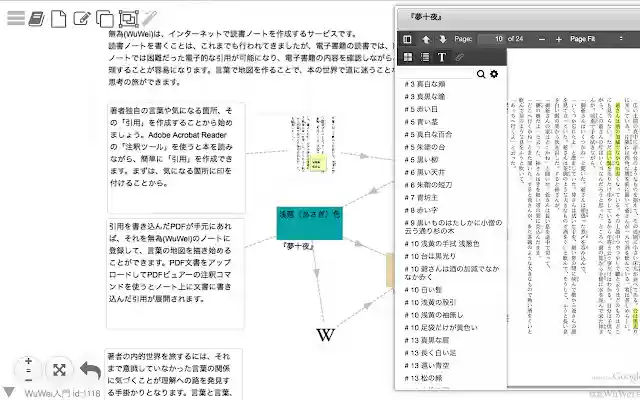Click the grayed brush icon

[149, 18]
